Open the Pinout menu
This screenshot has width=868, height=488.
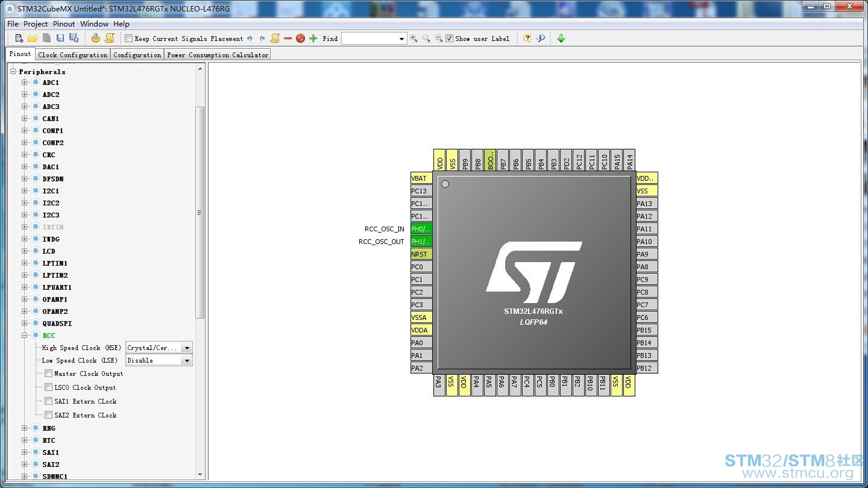point(64,24)
